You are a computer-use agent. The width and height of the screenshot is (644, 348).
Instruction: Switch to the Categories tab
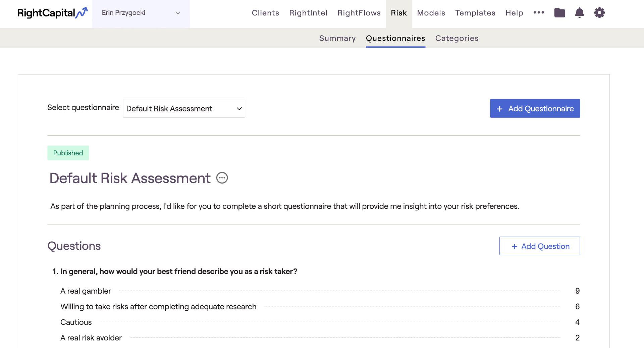[457, 38]
